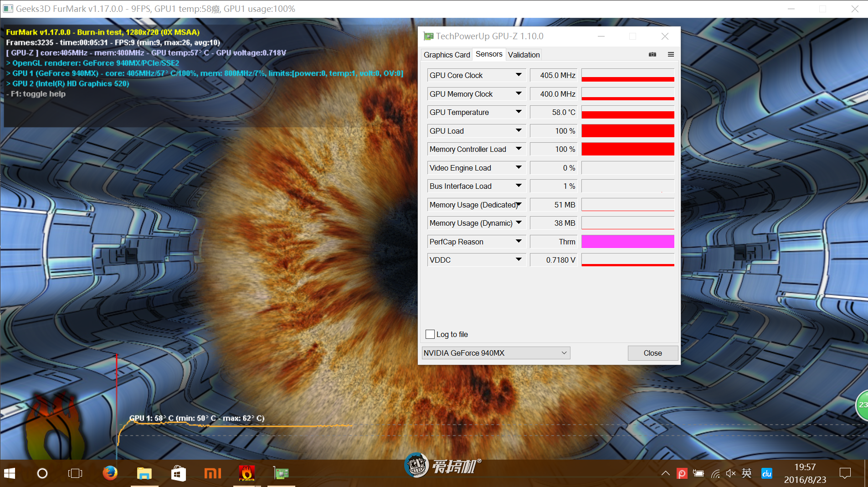Screen dimensions: 868x487
Task: Open the Mi app taskbar icon
Action: click(213, 473)
